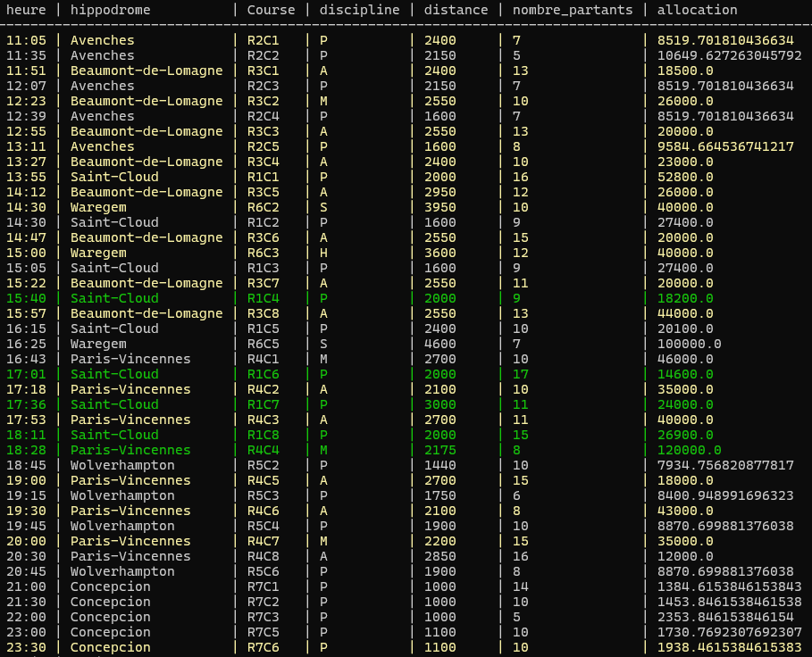Click allocation value 9584.664536741217
812x657 pixels.
click(725, 146)
